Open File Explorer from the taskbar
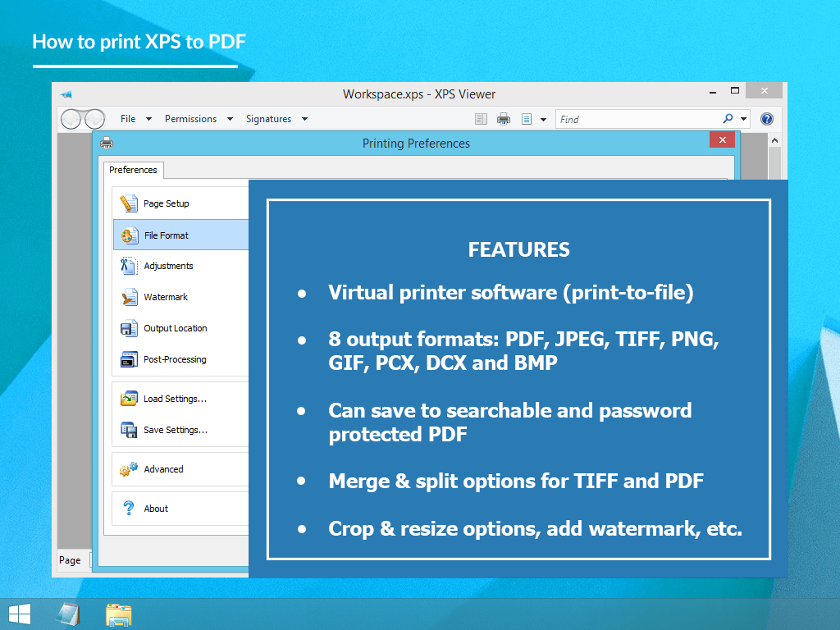 (x=119, y=615)
